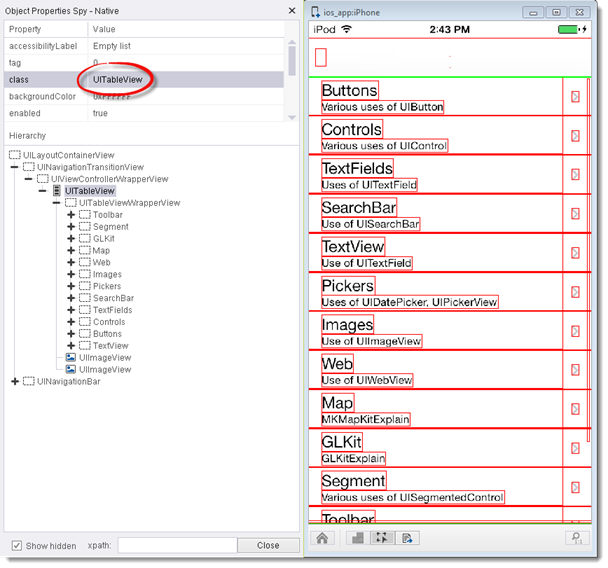Click the disclosure arrow on the Buttons row
608x568 pixels.
pos(575,97)
